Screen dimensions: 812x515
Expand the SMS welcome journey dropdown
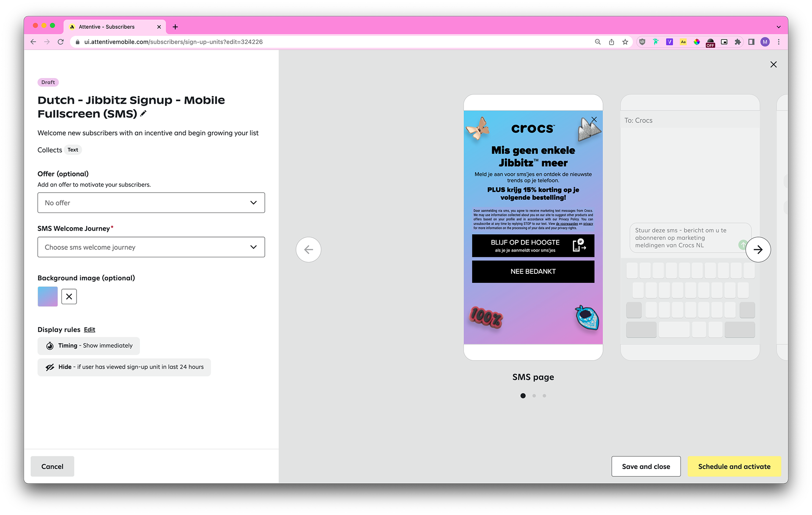tap(151, 247)
